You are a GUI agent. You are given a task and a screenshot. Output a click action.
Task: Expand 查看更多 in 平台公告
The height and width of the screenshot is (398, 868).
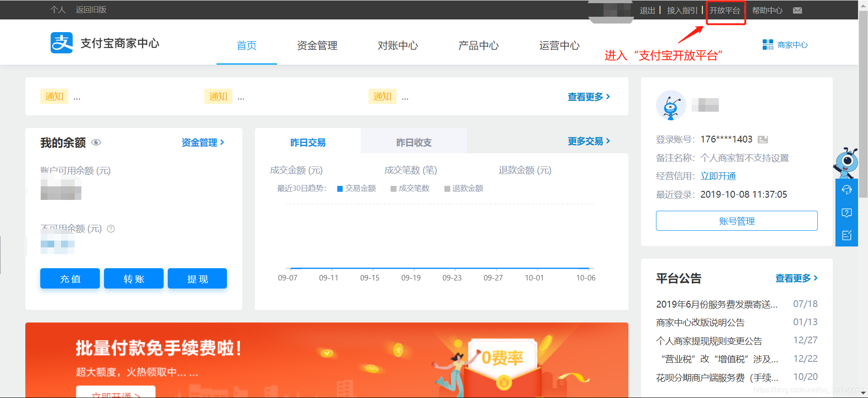[797, 278]
